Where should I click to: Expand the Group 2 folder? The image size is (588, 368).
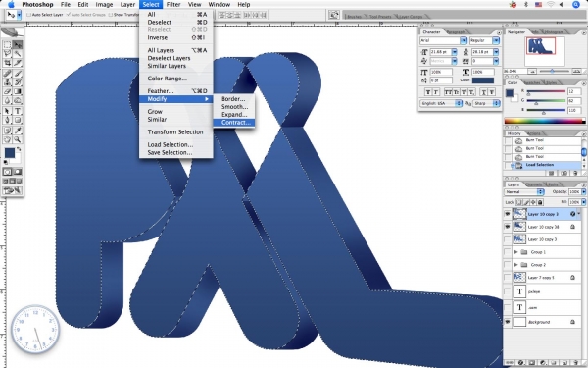coord(516,265)
